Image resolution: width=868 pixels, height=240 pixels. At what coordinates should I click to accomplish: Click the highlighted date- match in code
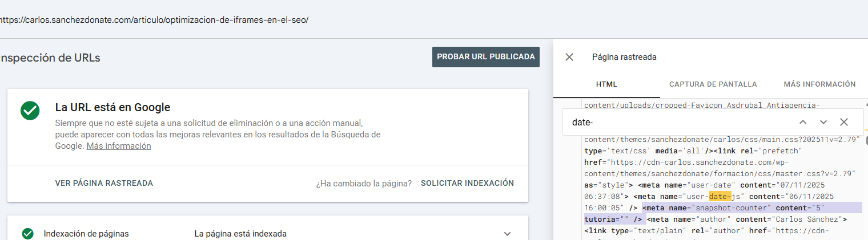[x=720, y=197]
